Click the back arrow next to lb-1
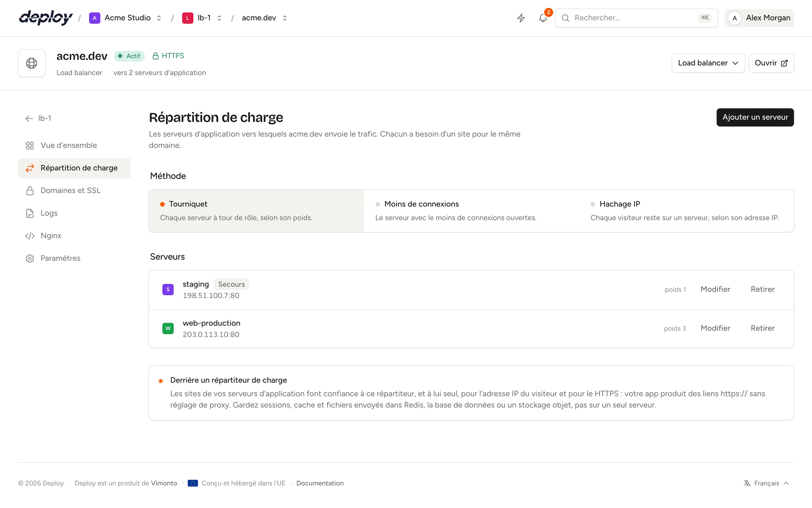 (x=29, y=118)
